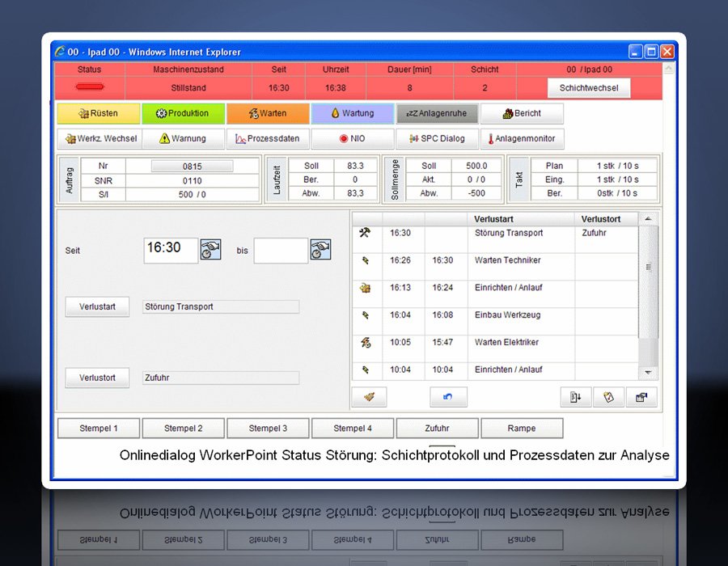The image size is (728, 566).
Task: Click the blue undo arrow button
Action: click(448, 397)
